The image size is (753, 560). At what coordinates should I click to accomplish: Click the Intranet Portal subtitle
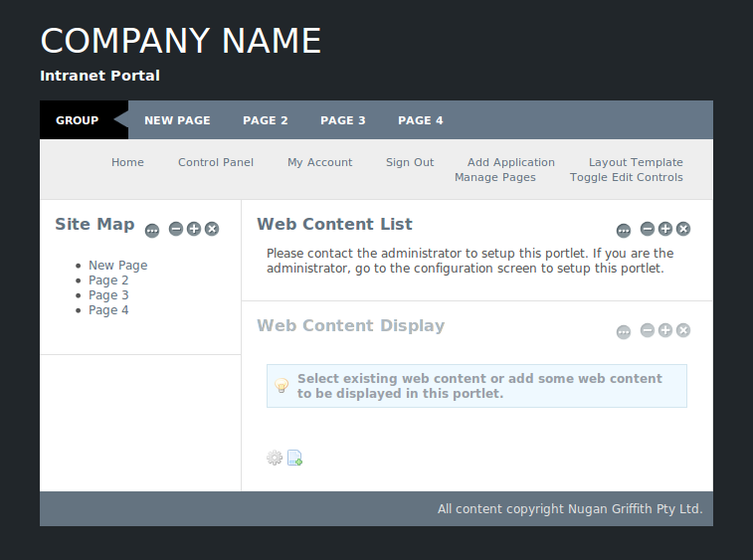coord(99,76)
